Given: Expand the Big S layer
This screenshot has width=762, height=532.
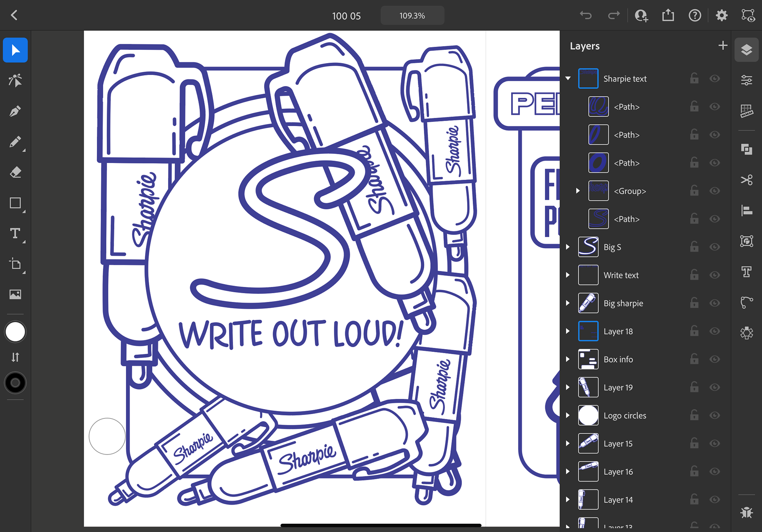Looking at the screenshot, I should [568, 247].
